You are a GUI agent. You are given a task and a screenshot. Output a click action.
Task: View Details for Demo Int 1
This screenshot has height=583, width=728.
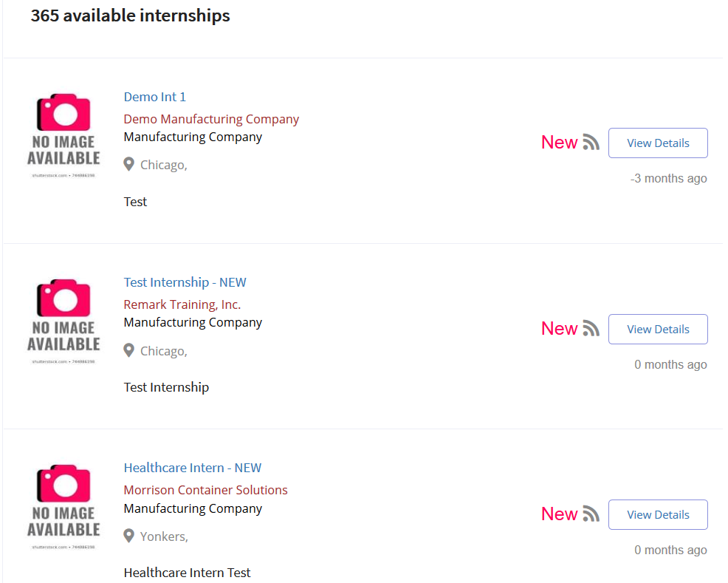pos(658,143)
